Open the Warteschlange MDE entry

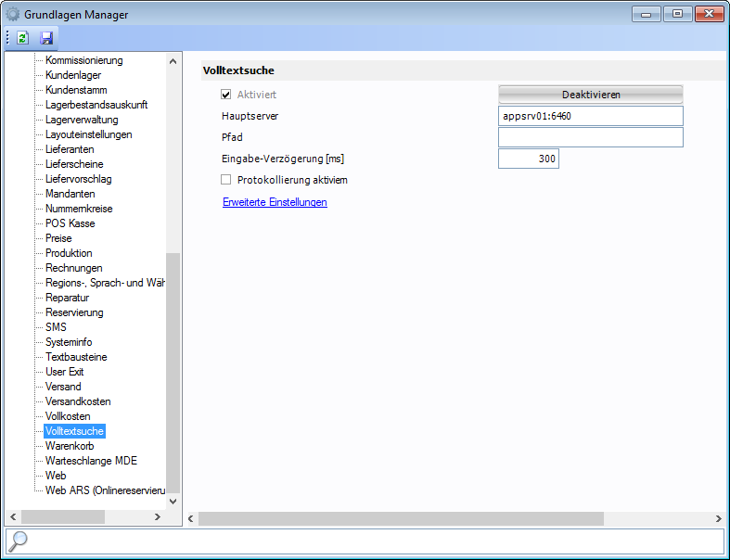(x=91, y=461)
